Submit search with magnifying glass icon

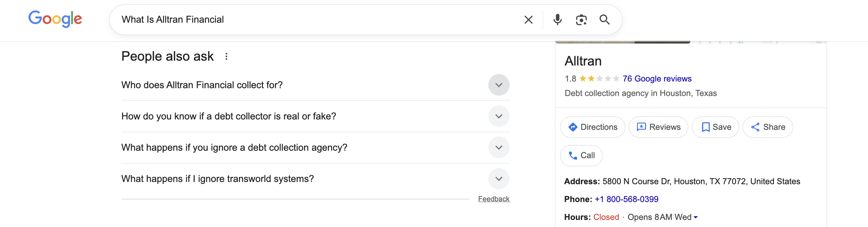pyautogui.click(x=604, y=20)
